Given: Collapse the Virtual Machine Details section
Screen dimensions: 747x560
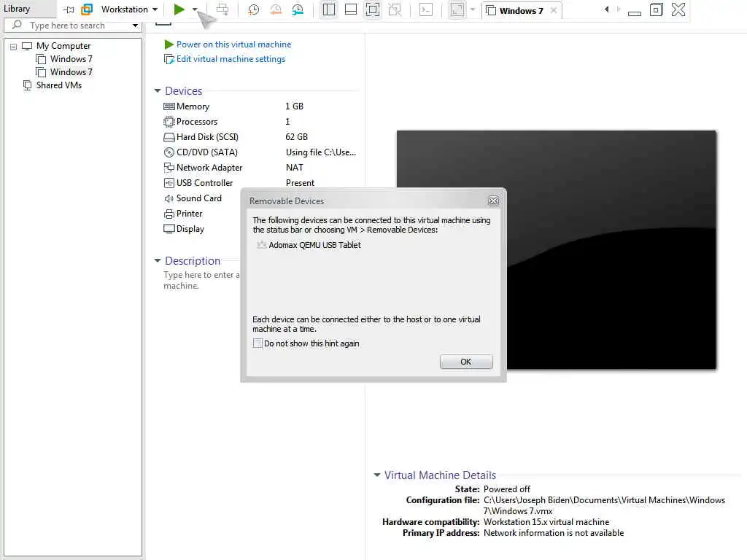Looking at the screenshot, I should click(377, 475).
